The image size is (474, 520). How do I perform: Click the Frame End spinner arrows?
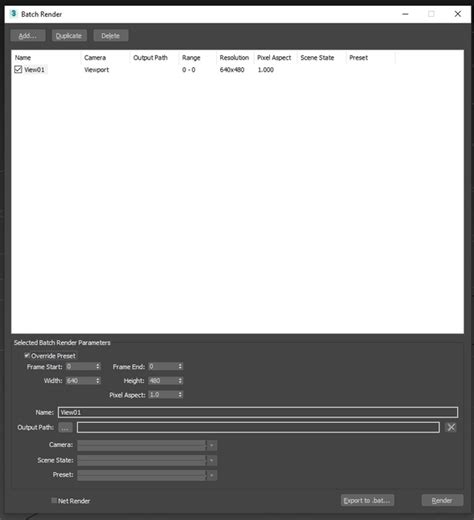tap(180, 366)
